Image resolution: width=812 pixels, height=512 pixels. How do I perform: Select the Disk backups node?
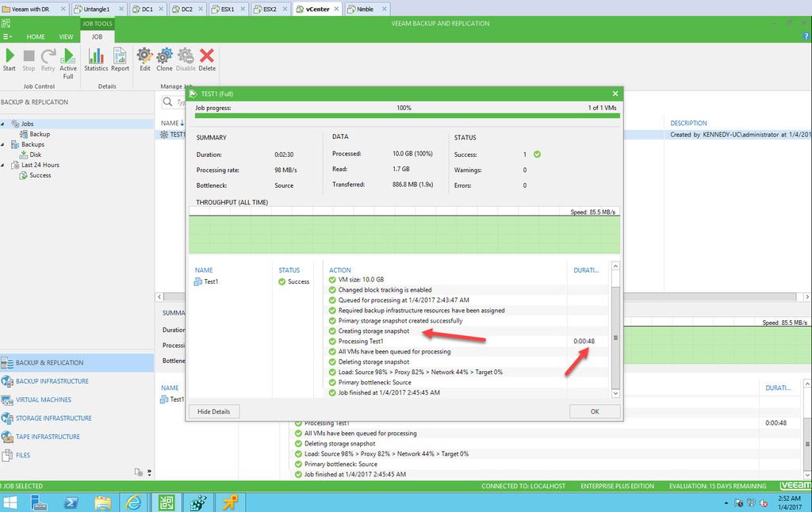click(x=35, y=155)
